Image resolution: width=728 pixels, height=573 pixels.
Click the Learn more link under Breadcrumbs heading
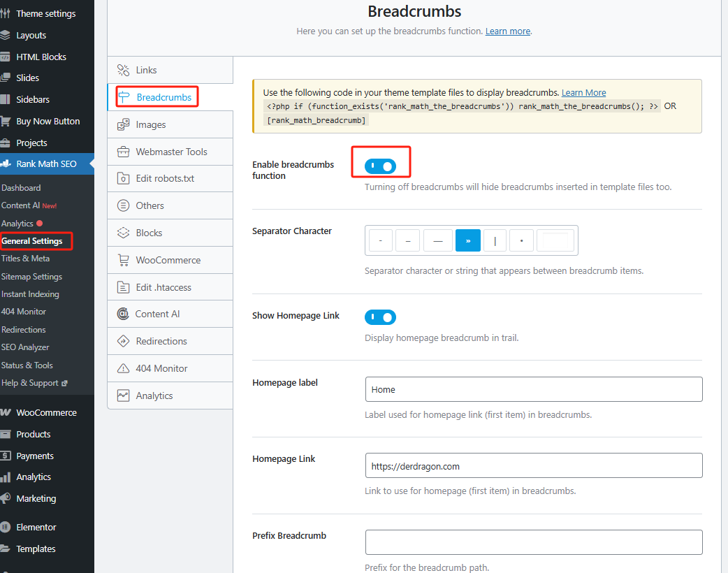[x=508, y=31]
